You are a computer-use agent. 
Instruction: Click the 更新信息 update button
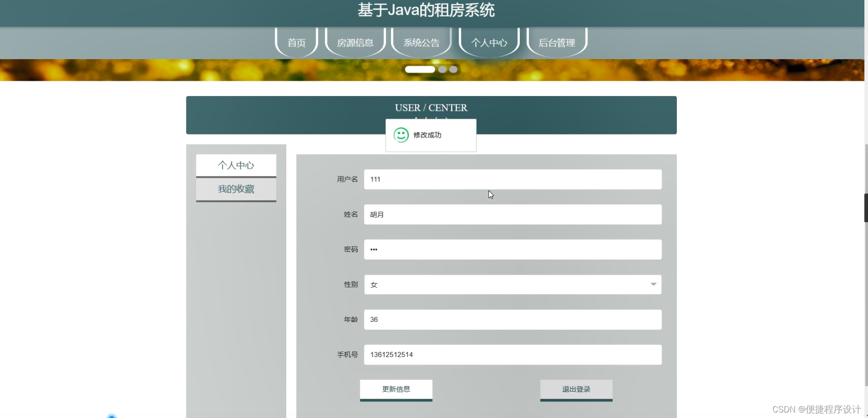[x=396, y=389]
